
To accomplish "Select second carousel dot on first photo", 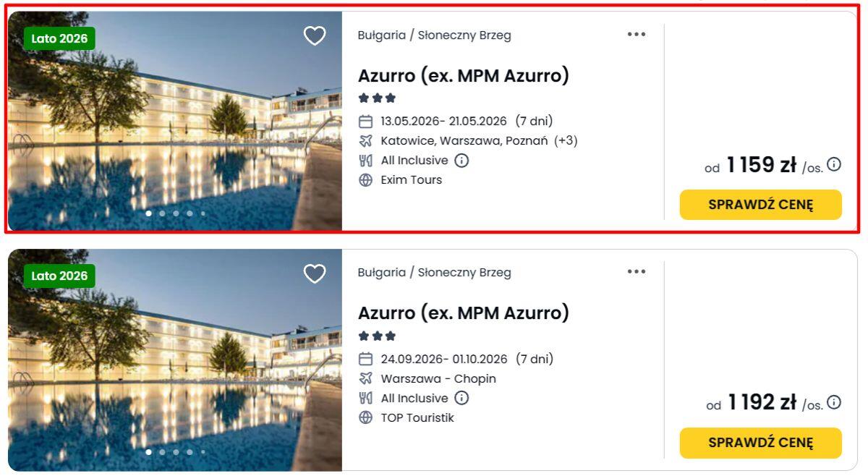I will pyautogui.click(x=162, y=213).
